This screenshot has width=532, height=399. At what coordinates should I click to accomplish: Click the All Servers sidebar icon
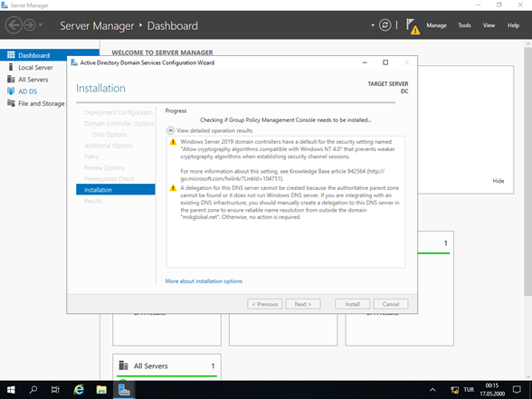click(x=11, y=79)
